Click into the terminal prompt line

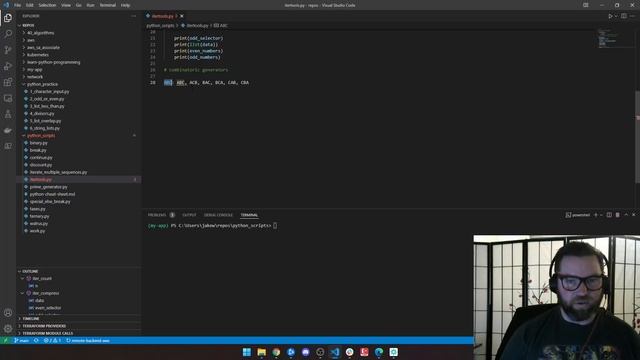pyautogui.click(x=212, y=225)
